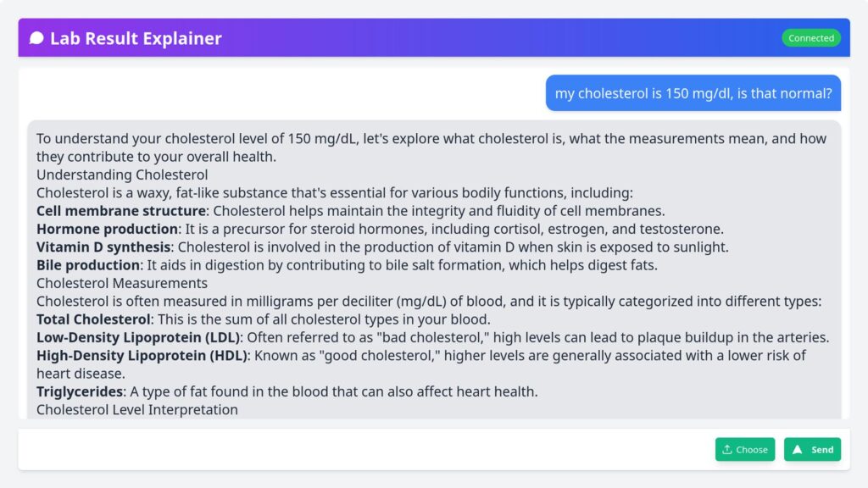The width and height of the screenshot is (868, 488).
Task: Click 'High-Density Lipoprotein (HDL)' bold text
Action: point(142,355)
